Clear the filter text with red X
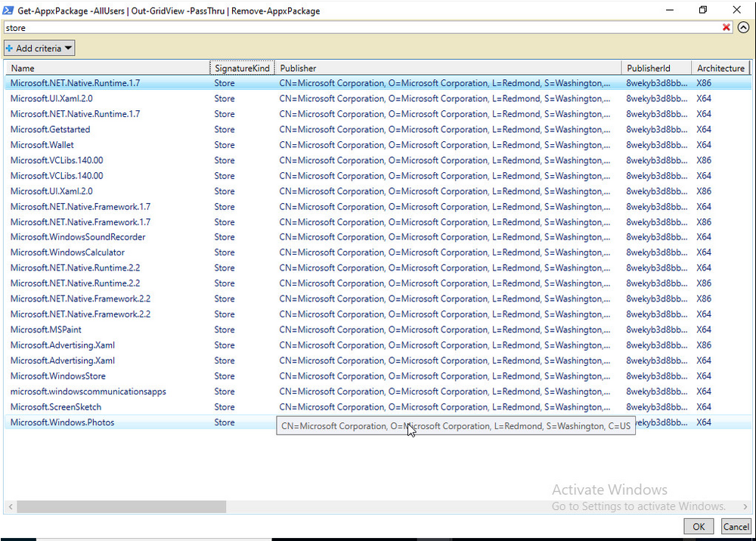Screen dimensions: 756x541 coord(726,27)
